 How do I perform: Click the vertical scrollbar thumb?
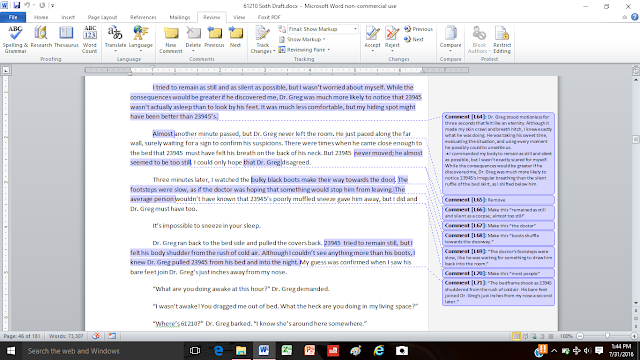(x=636, y=139)
